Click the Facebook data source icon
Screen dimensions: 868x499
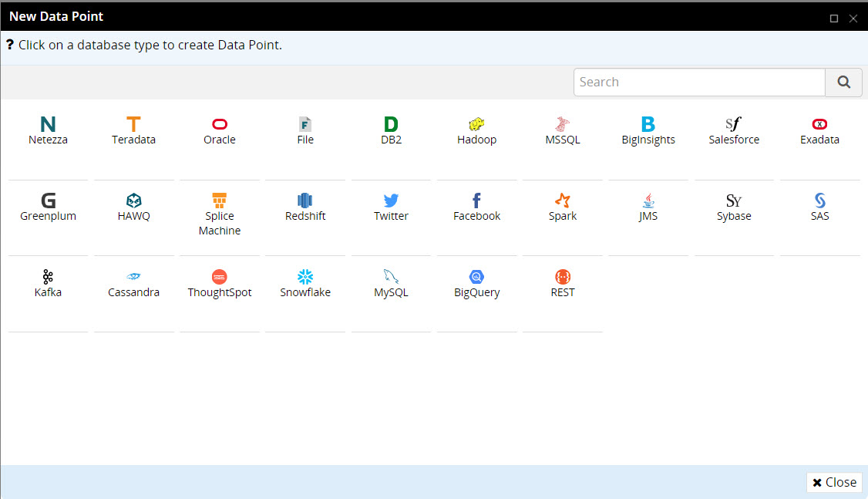point(476,201)
